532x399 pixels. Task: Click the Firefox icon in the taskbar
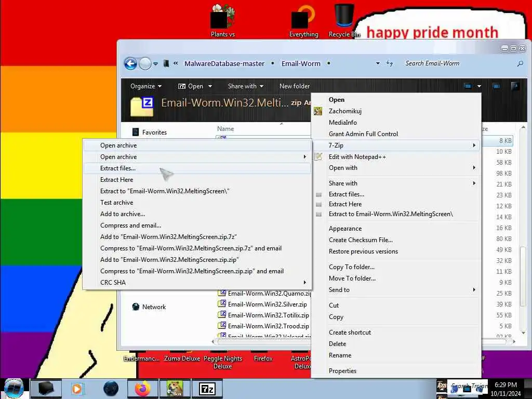(x=143, y=389)
